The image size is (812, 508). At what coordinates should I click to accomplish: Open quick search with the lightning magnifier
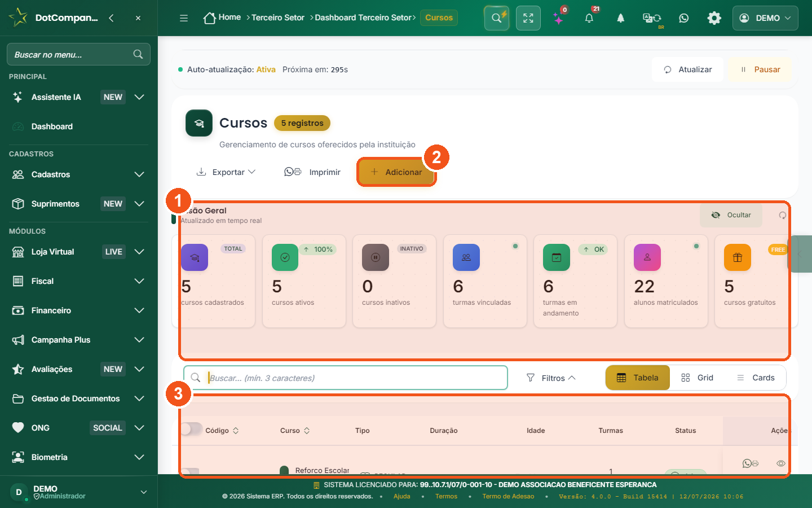coord(497,18)
